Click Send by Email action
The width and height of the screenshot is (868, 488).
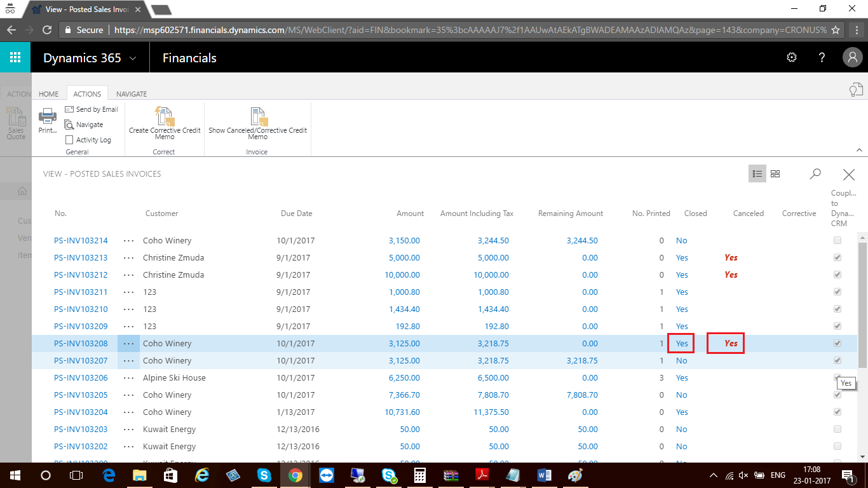pos(92,109)
